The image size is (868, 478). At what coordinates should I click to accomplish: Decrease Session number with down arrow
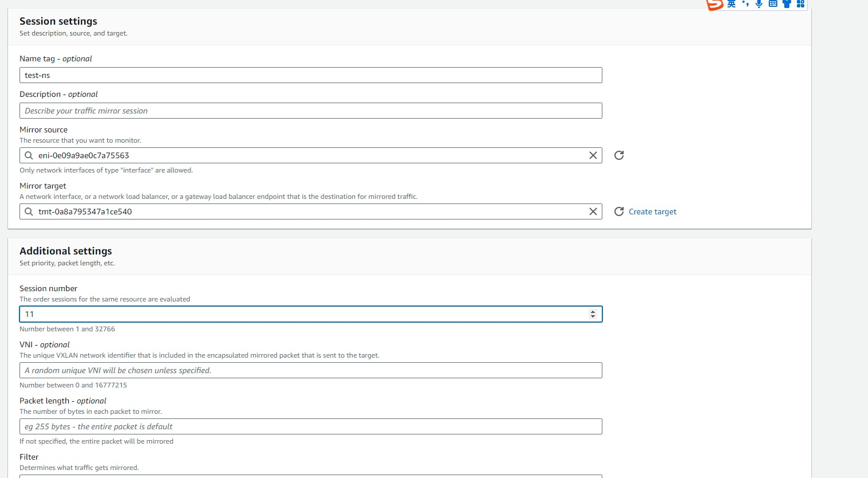point(593,317)
